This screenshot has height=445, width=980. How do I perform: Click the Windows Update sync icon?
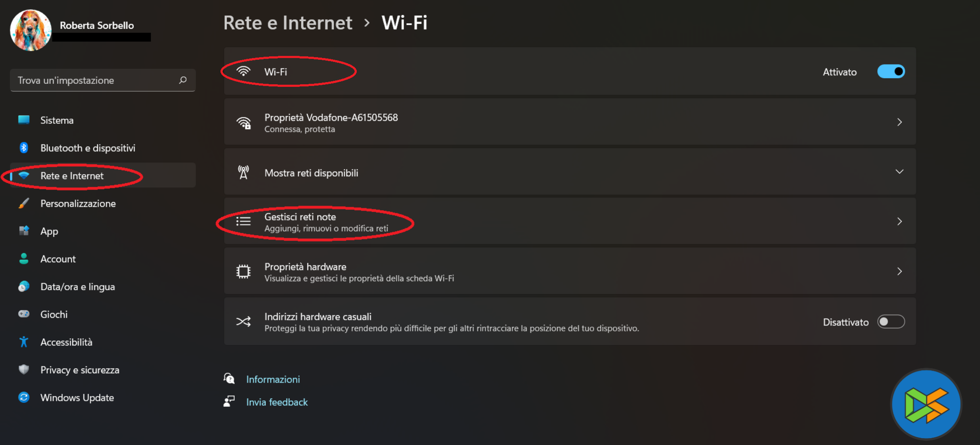pos(24,398)
